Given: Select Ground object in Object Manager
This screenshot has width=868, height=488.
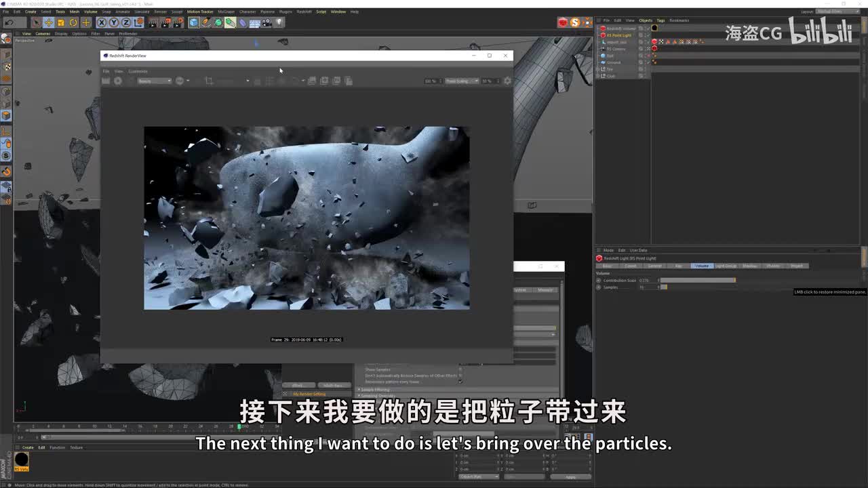Looking at the screenshot, I should pyautogui.click(x=614, y=62).
